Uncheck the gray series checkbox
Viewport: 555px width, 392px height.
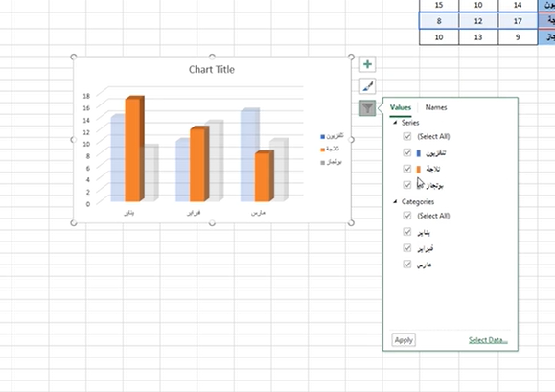407,185
